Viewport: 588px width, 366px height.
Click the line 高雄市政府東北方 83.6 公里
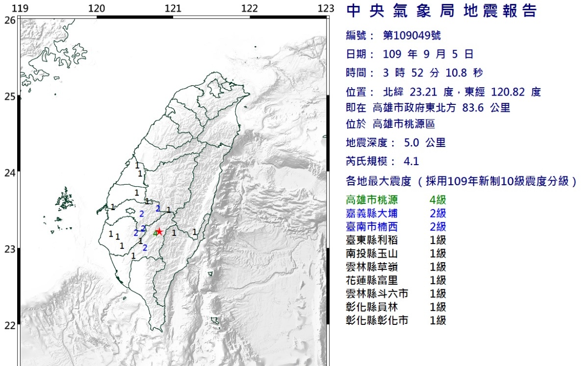pyautogui.click(x=441, y=108)
